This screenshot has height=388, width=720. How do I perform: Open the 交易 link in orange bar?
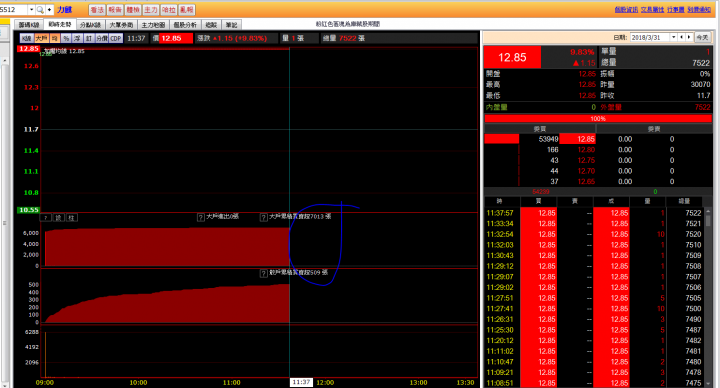652,10
